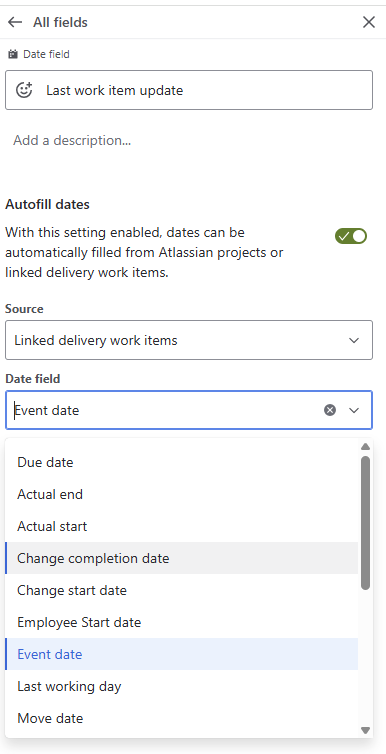The image size is (386, 754).
Task: Choose Actual end option
Action: [182, 494]
